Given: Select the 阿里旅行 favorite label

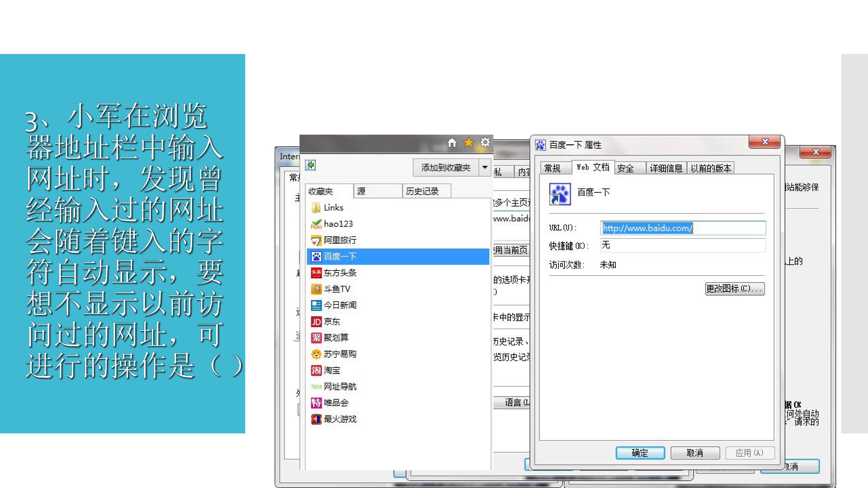Looking at the screenshot, I should (x=340, y=240).
